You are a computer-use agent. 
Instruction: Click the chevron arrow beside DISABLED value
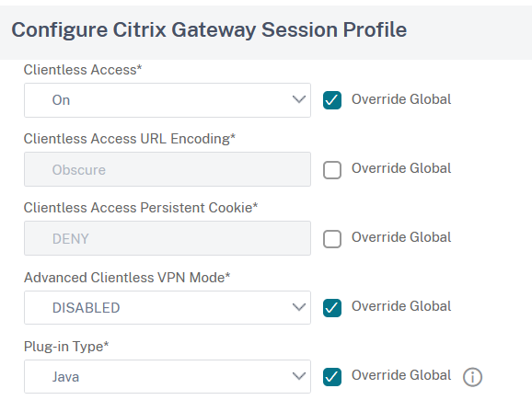point(298,307)
